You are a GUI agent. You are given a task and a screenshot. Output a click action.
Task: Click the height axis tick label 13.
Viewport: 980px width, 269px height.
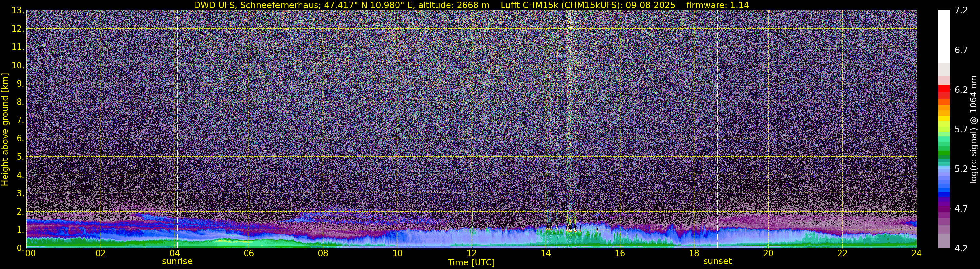coord(18,10)
